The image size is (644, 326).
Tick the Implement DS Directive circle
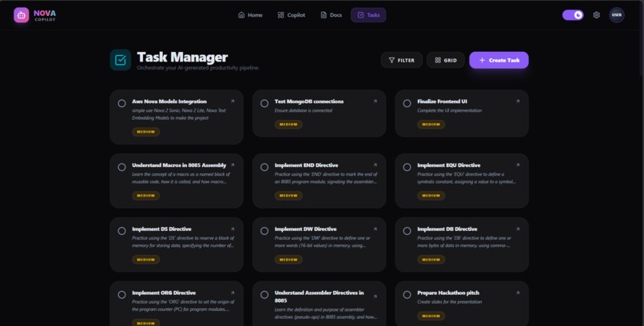click(x=121, y=231)
